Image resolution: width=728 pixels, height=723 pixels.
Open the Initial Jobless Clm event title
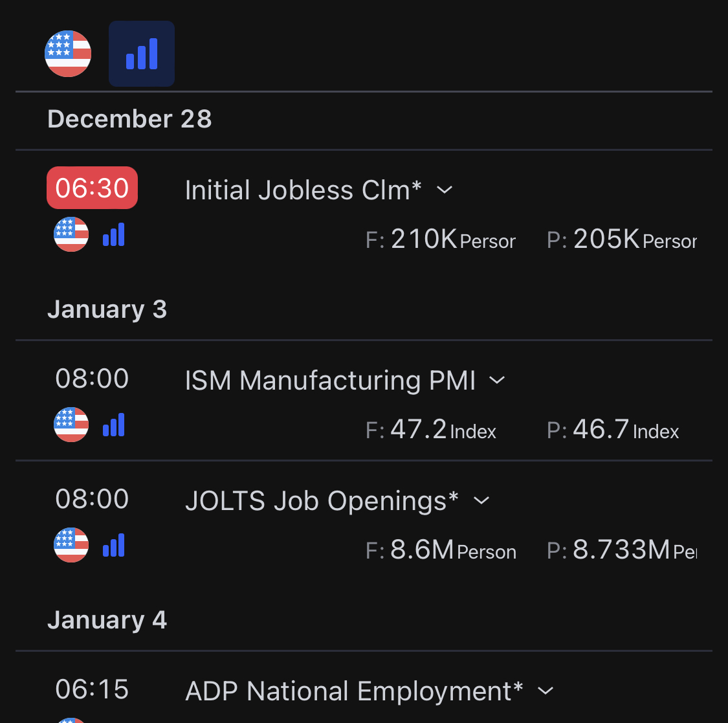click(303, 190)
